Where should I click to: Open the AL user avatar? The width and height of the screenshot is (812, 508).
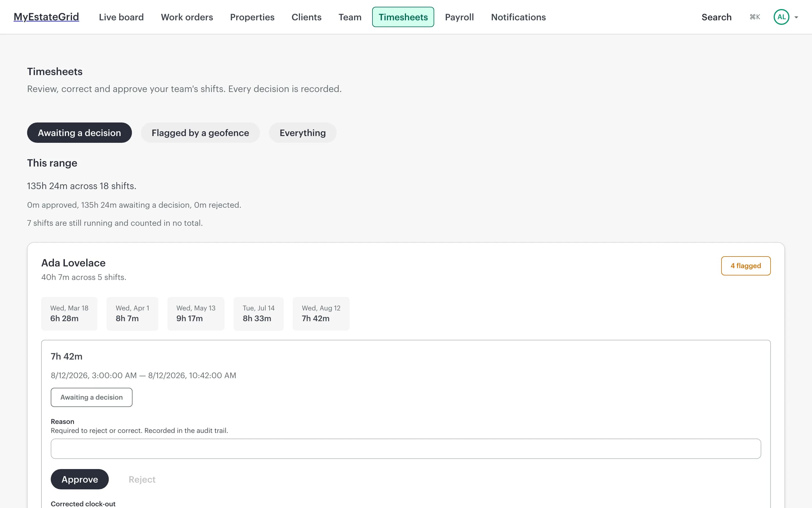click(x=781, y=17)
